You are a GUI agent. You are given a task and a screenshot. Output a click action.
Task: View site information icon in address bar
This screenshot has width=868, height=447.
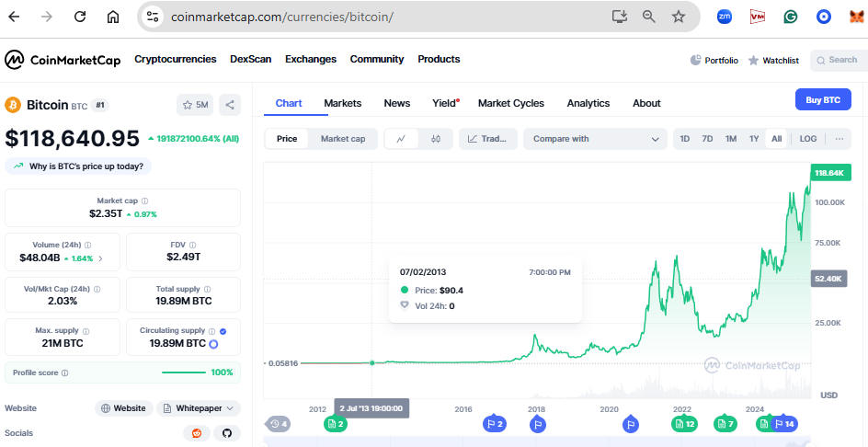(153, 17)
